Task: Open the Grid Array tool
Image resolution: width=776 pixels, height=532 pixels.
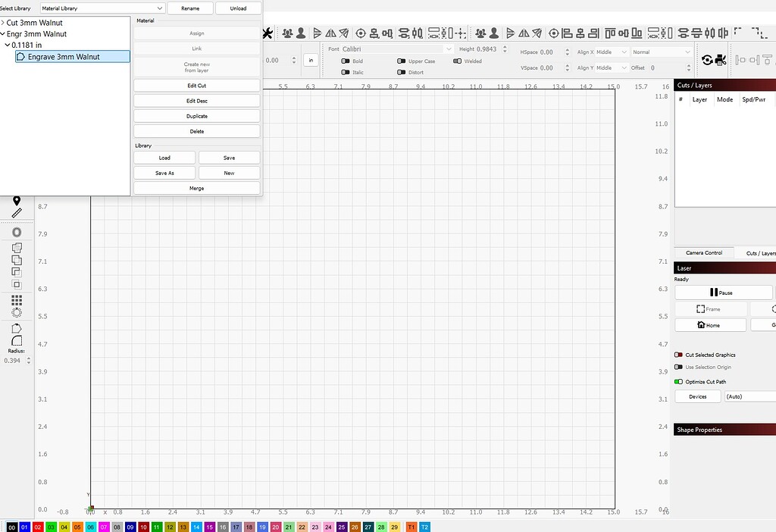Action: (17, 300)
